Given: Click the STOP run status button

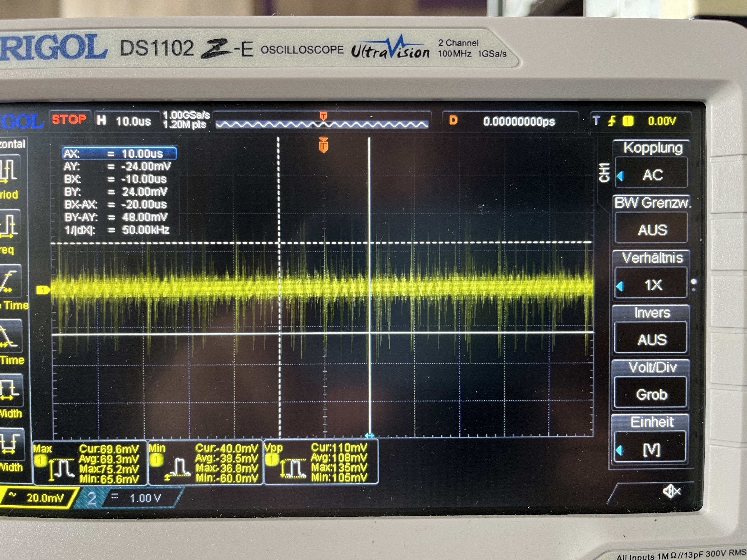Looking at the screenshot, I should (x=69, y=119).
